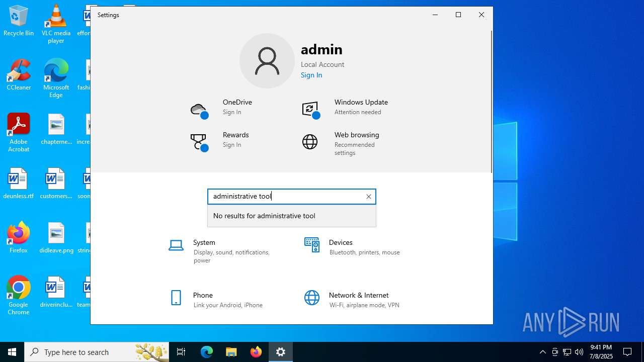Open Network & Internet globe icon
This screenshot has width=644, height=362.
[312, 298]
